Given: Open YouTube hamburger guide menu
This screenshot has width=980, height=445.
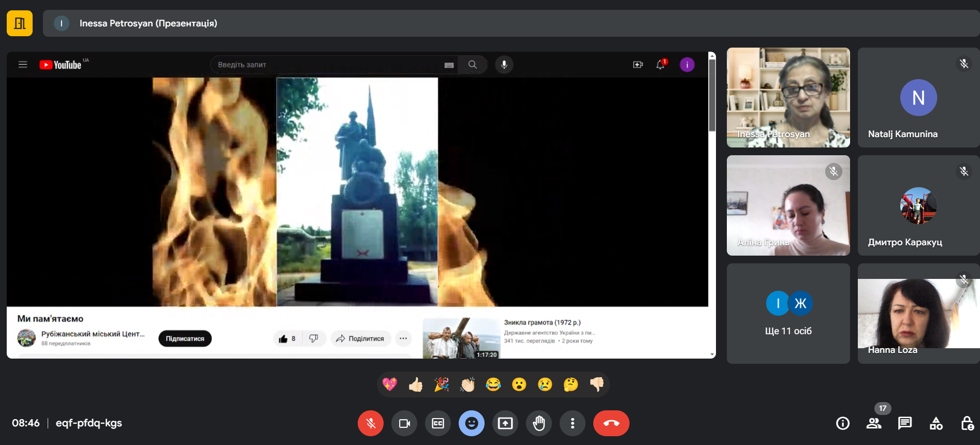Looking at the screenshot, I should click(x=23, y=65).
